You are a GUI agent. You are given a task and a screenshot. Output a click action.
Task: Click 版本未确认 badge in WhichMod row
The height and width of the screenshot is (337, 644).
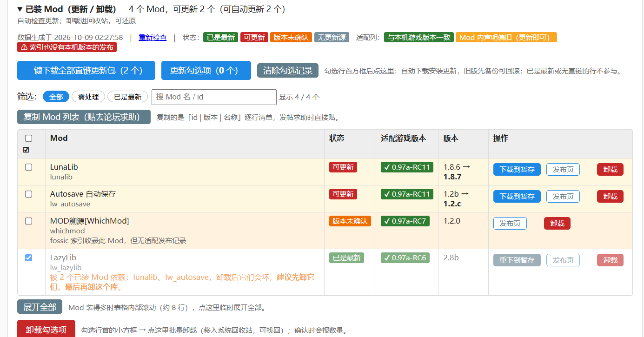pos(350,221)
